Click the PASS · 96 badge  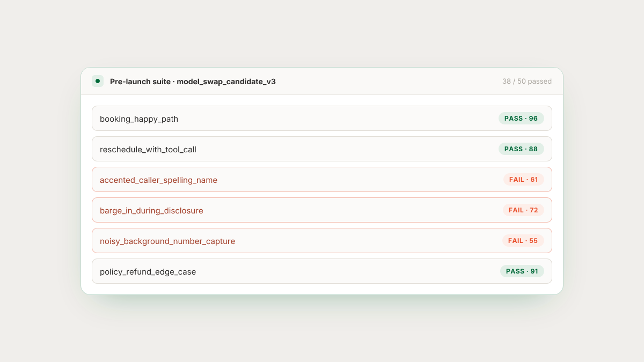pyautogui.click(x=521, y=119)
